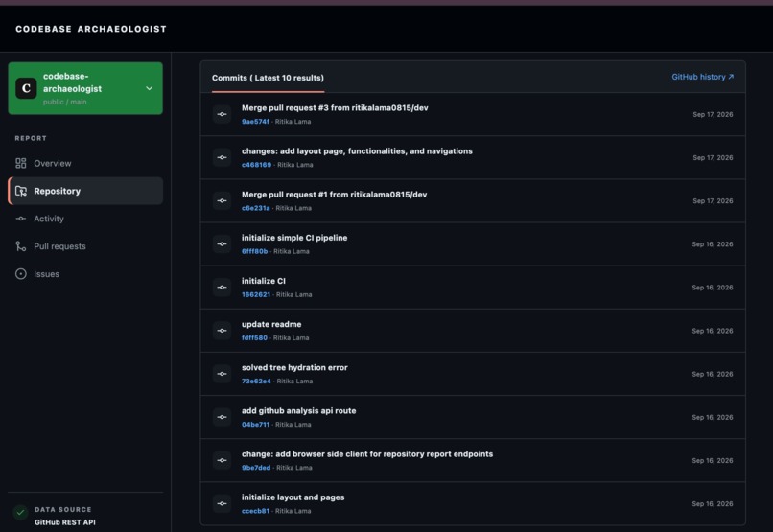Click commit icon beside browser side client commit
Viewport: 773px width, 532px height.
(x=222, y=461)
